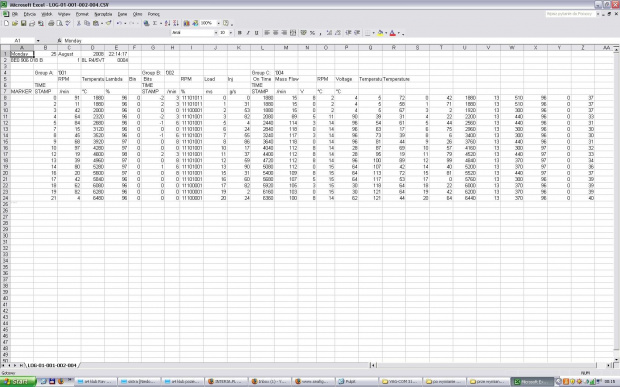Screen dimensions: 620x387
Task: Save the workbook with the floppy icon
Action: tap(23, 23)
